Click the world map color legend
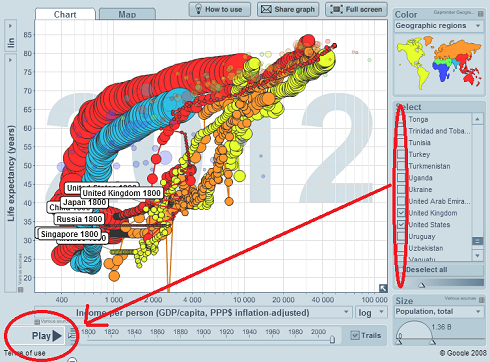The image size is (490, 362). (x=439, y=64)
